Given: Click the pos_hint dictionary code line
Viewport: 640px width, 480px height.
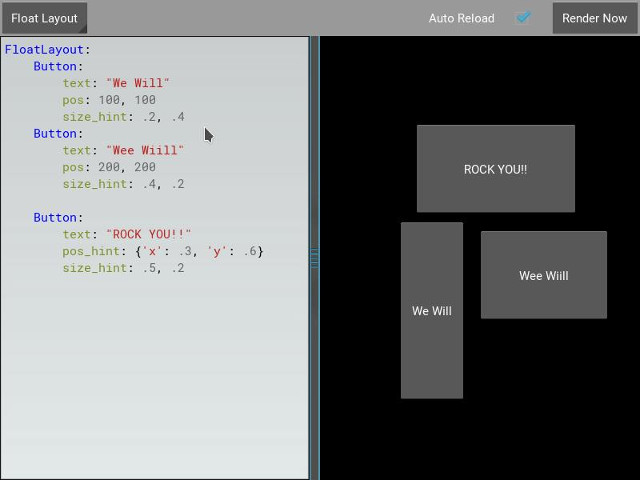Looking at the screenshot, I should pyautogui.click(x=162, y=251).
